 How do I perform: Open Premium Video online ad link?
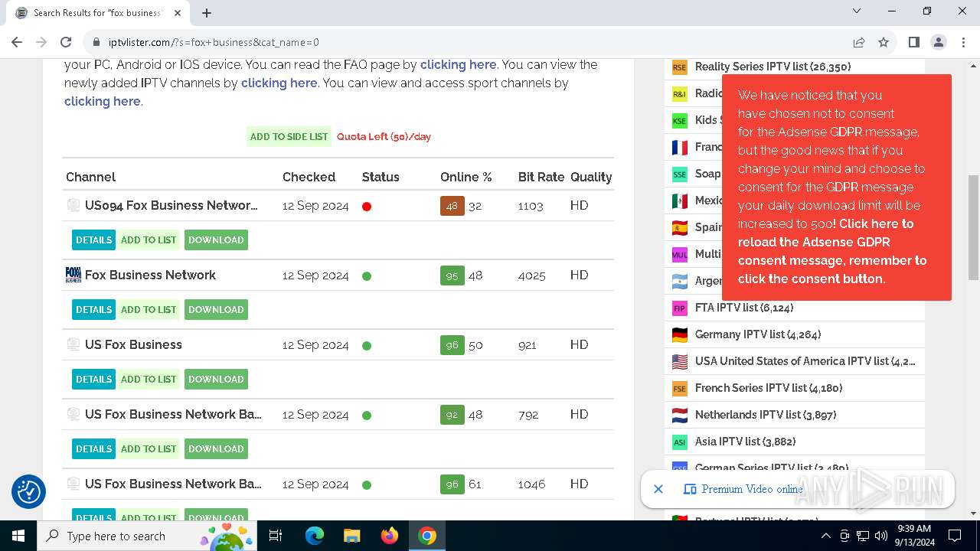coord(752,489)
